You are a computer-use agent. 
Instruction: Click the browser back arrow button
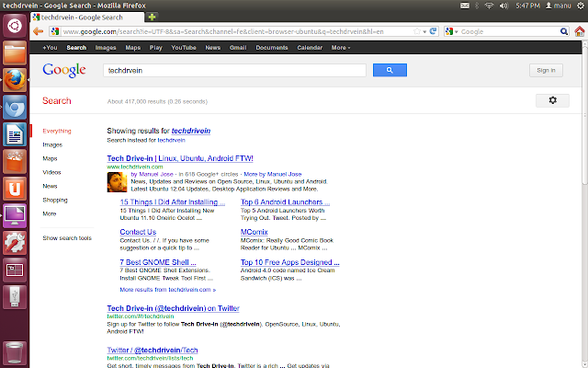tap(39, 31)
